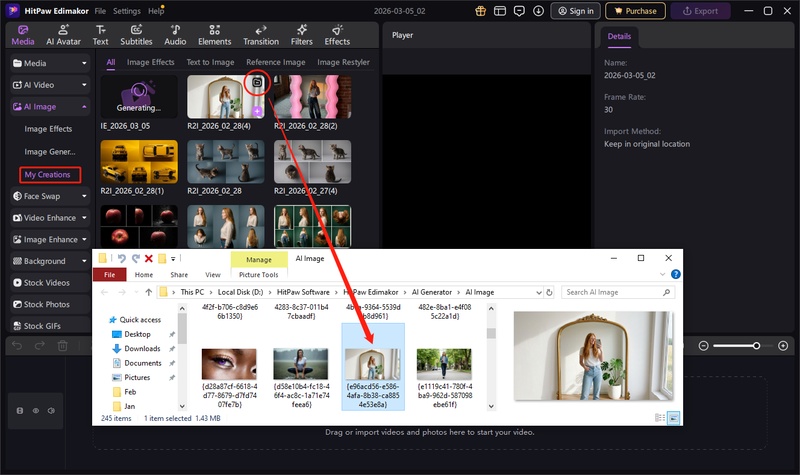Screen dimensions: 800x475
Task: Toggle the track lock icon
Action: click(x=20, y=410)
